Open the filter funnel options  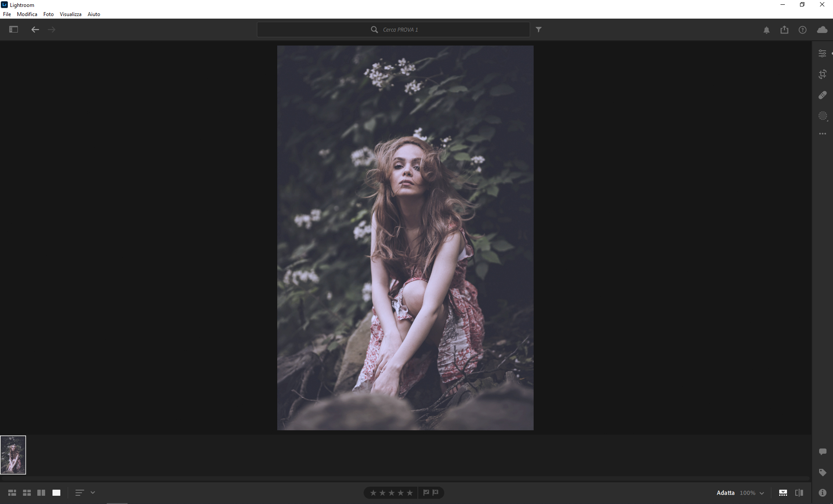coord(538,29)
